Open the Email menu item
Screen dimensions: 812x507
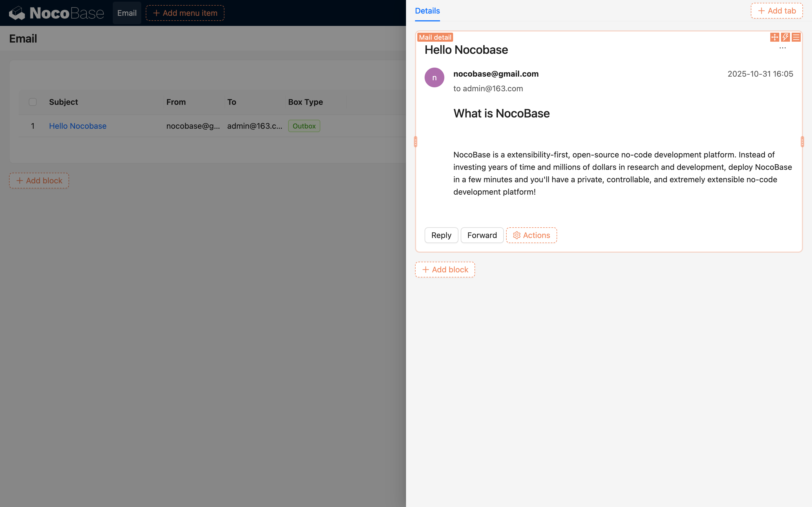[127, 13]
